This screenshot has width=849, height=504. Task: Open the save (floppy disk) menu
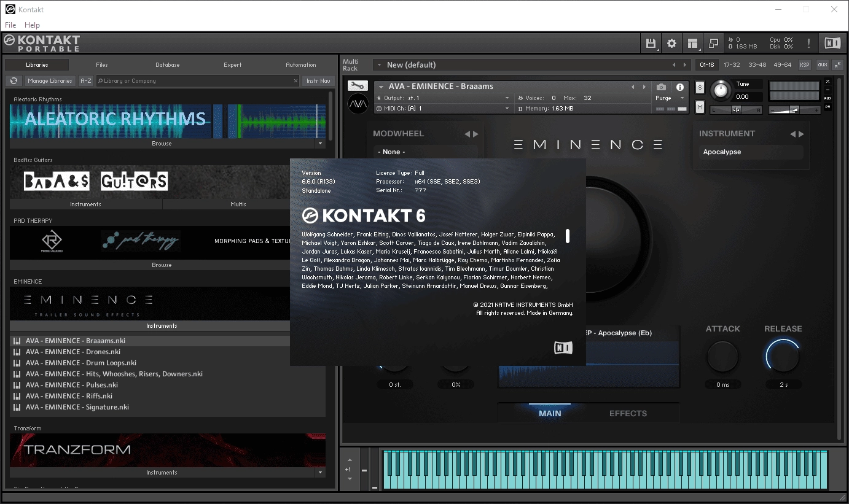point(651,43)
